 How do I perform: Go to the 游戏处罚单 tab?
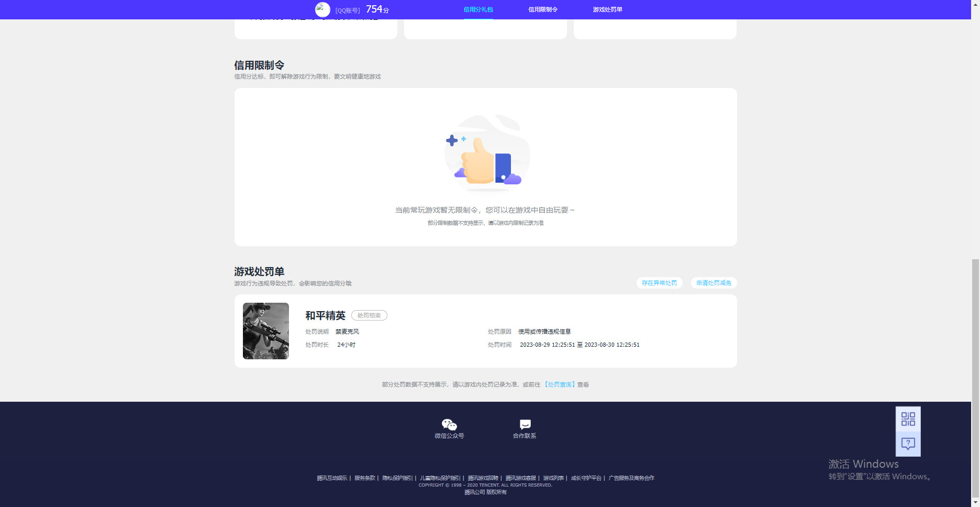tap(607, 9)
